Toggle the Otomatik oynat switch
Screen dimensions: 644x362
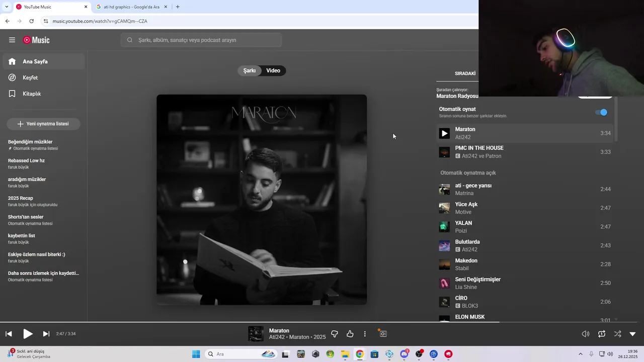(x=602, y=112)
